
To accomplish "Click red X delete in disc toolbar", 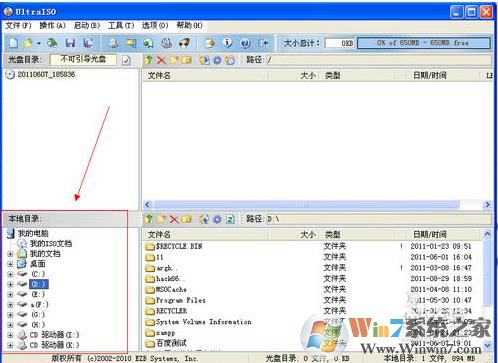I will [161, 60].
